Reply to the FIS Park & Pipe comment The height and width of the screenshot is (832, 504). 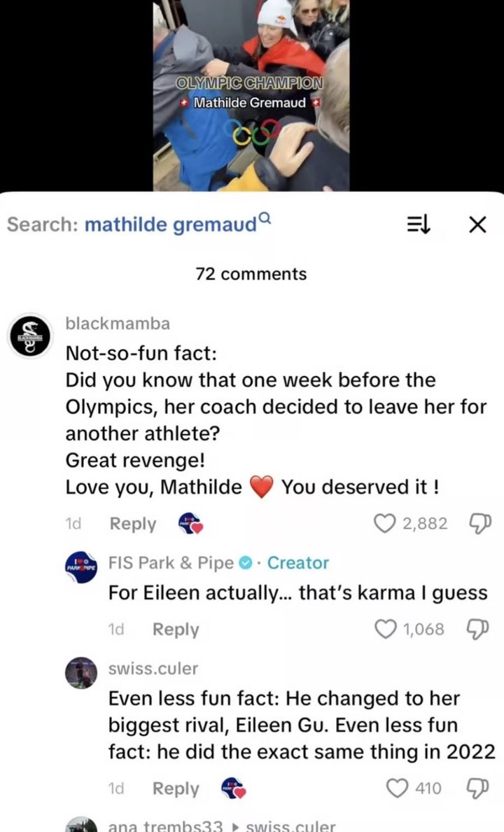pos(176,630)
